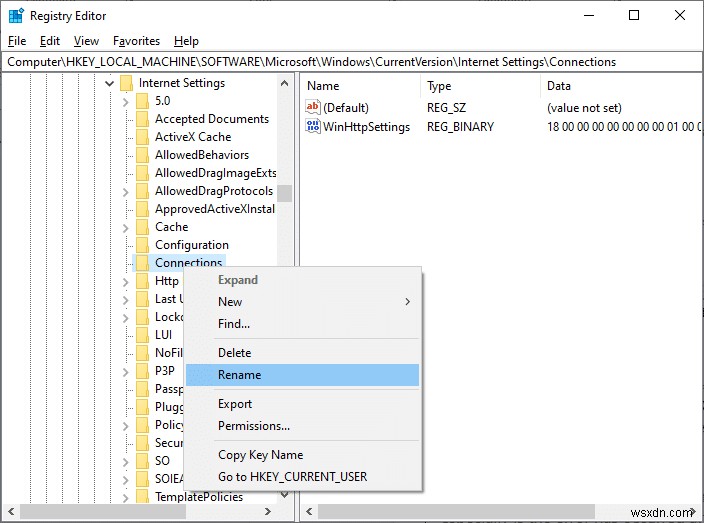This screenshot has width=704, height=523.
Task: Click the 5.0 folder icon
Action: (x=142, y=101)
